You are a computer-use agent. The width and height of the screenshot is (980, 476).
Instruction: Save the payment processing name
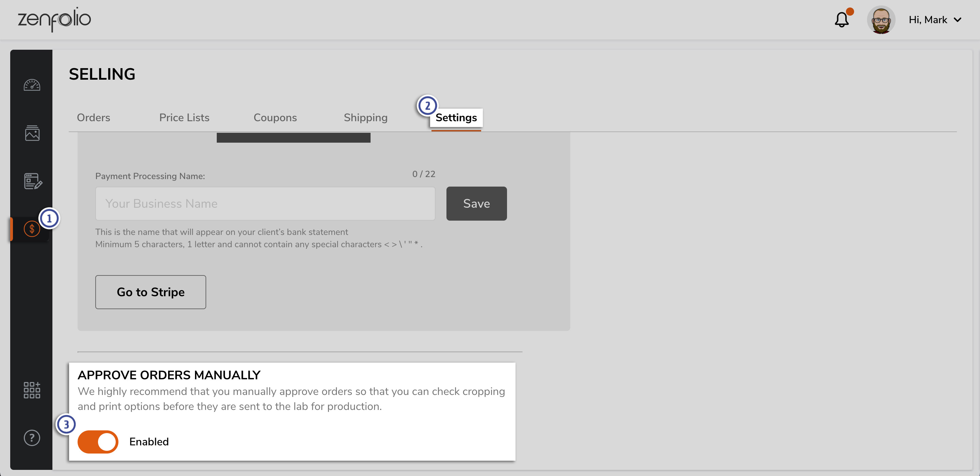(476, 203)
